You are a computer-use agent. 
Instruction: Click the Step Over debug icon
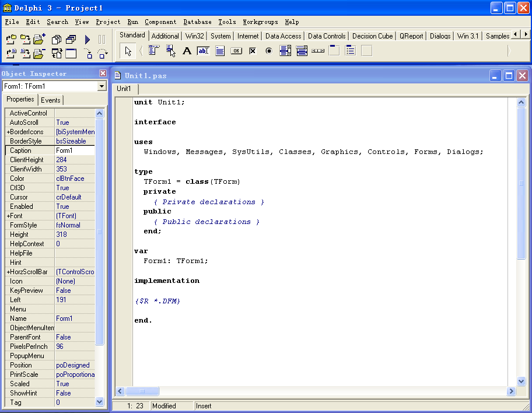click(x=102, y=53)
